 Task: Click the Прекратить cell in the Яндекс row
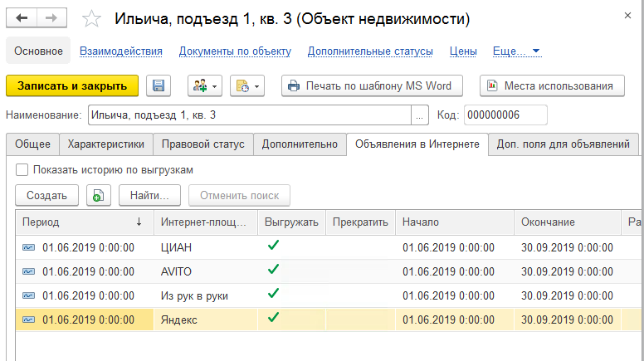[x=360, y=320]
